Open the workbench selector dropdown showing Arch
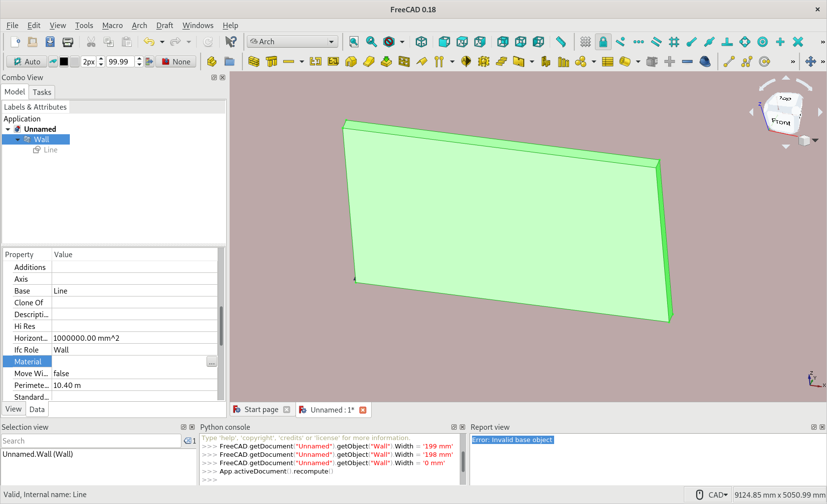The width and height of the screenshot is (827, 504). (x=332, y=41)
